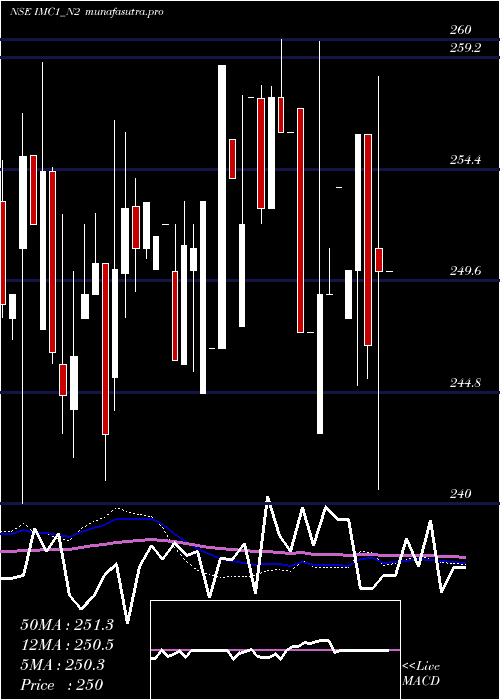Select the 260 price axis label
This screenshot has width=500, height=700.
461,30
